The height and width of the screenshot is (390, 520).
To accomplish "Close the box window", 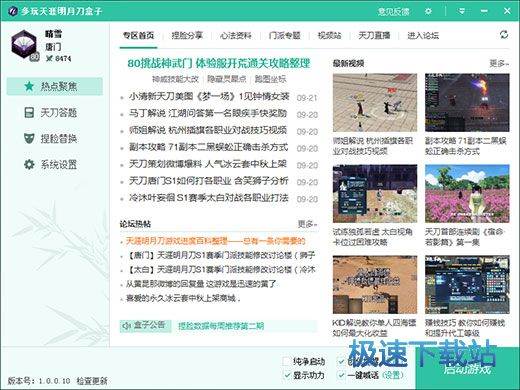I will coord(507,11).
